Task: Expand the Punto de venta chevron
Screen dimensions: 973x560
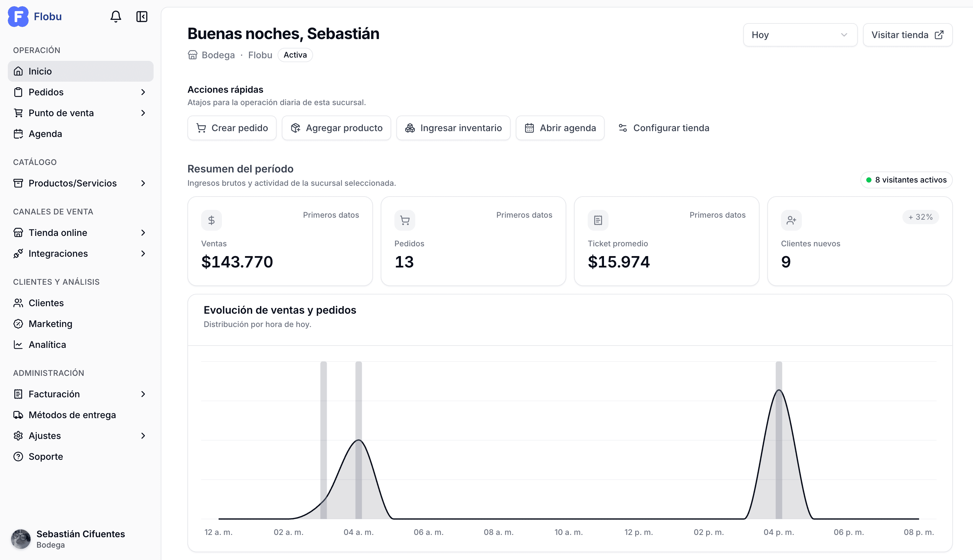Action: pos(143,113)
